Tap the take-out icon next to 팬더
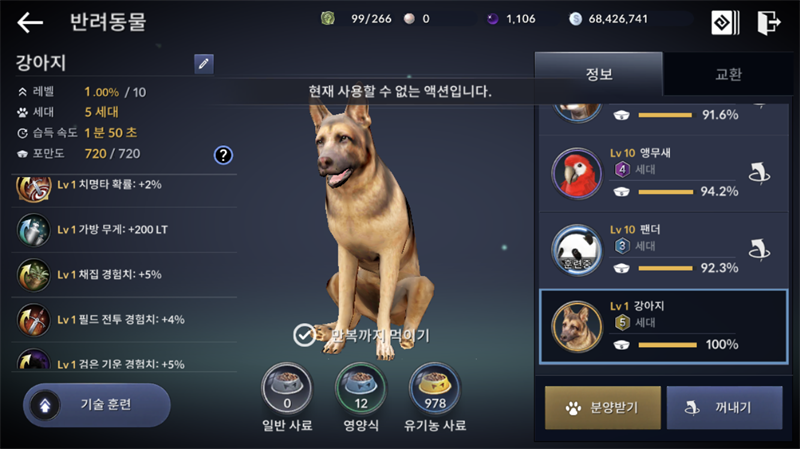The width and height of the screenshot is (800, 449). point(759,250)
